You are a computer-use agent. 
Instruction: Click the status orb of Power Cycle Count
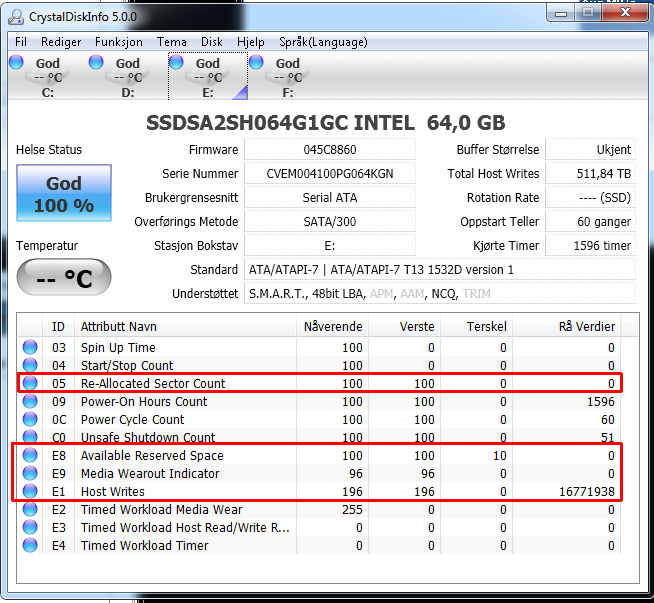[30, 419]
